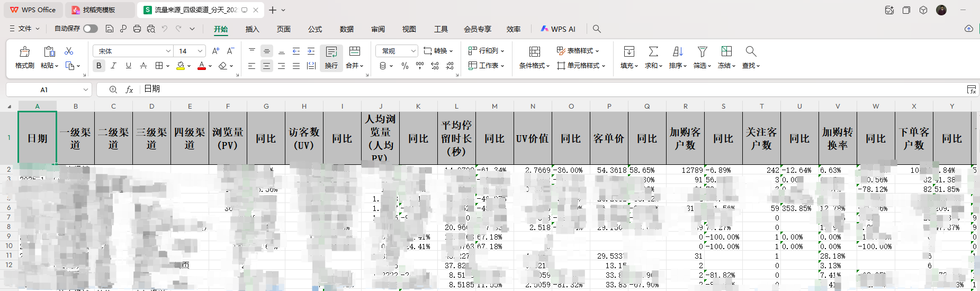
Task: Click the Undo arrow icon
Action: (x=165, y=29)
